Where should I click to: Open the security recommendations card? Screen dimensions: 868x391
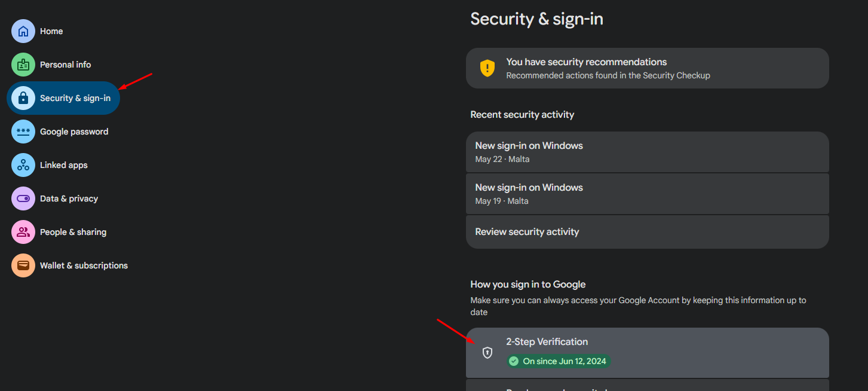648,68
